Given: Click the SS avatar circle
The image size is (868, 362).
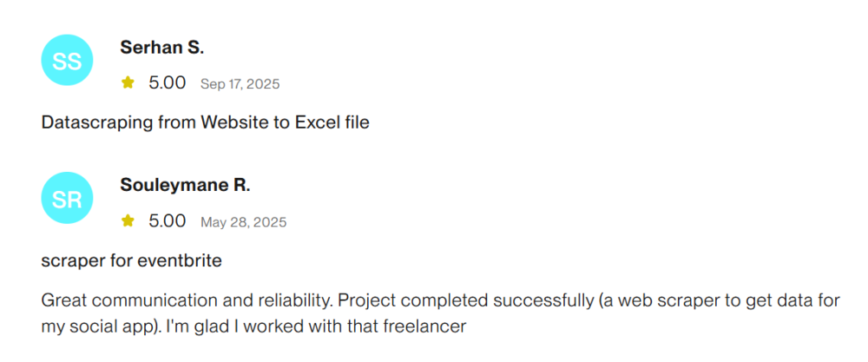Looking at the screenshot, I should click(x=67, y=61).
